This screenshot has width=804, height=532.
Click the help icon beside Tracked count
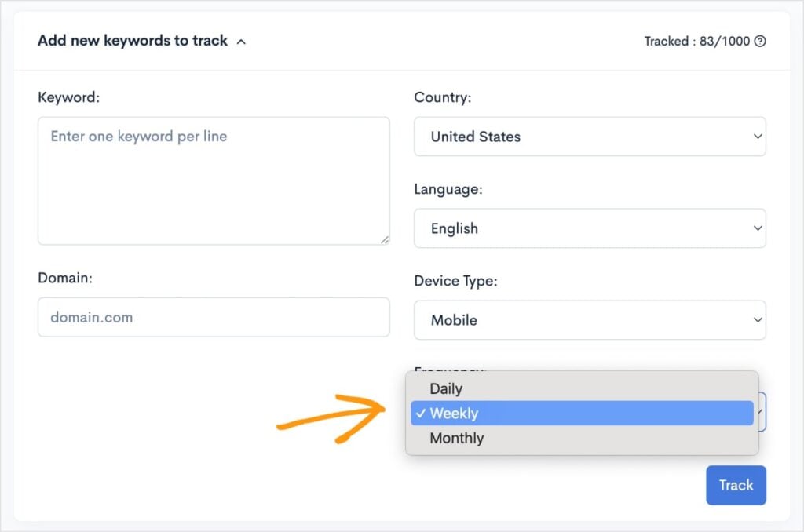758,41
